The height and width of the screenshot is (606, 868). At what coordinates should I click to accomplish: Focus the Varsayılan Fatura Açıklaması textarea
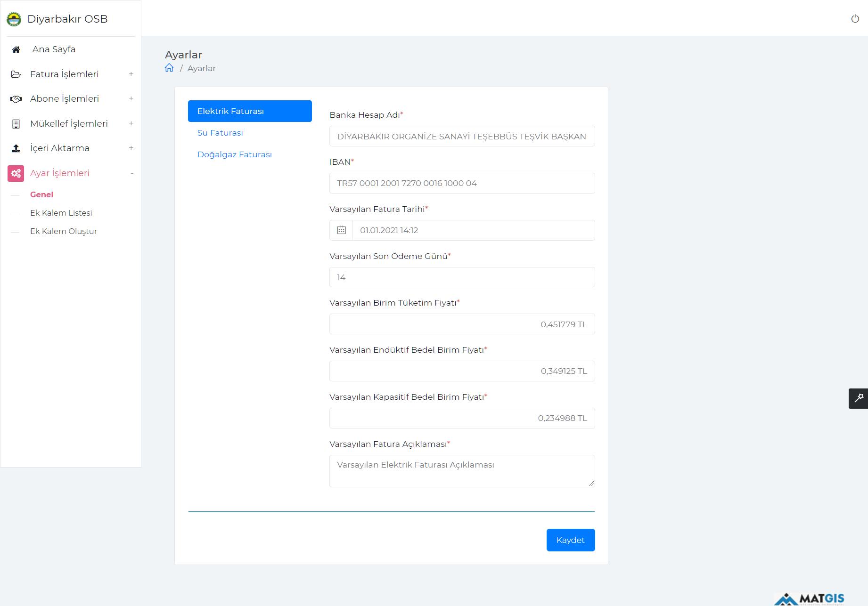(462, 471)
